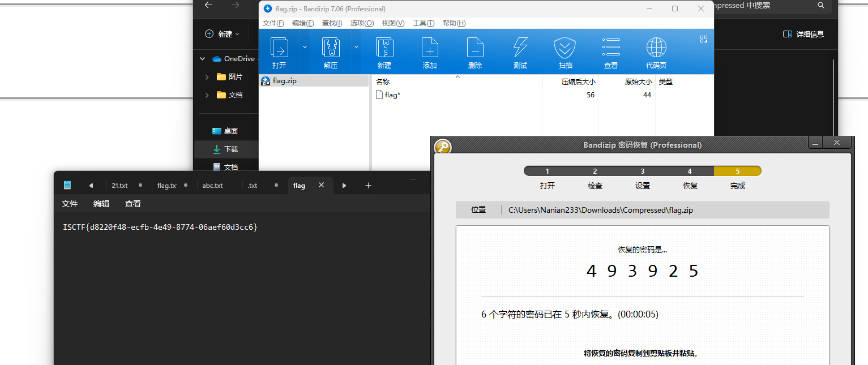Click the 详细信息 details pane button
Viewport: 868px width, 365px height.
[803, 34]
